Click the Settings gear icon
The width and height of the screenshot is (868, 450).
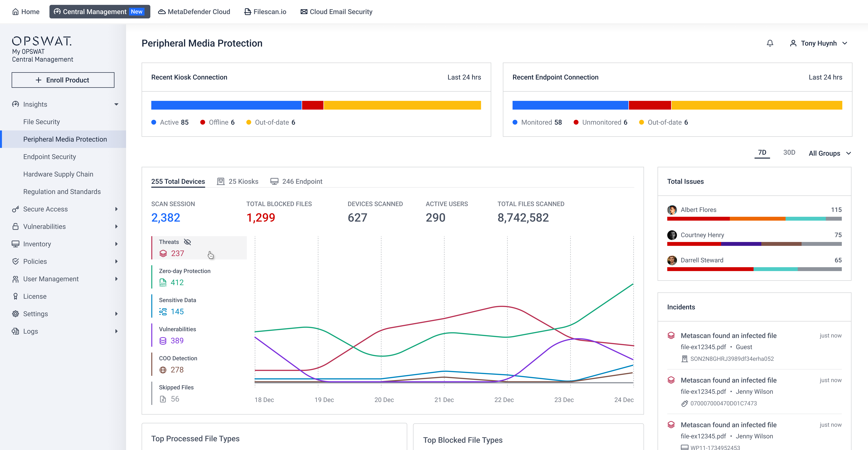(16, 314)
